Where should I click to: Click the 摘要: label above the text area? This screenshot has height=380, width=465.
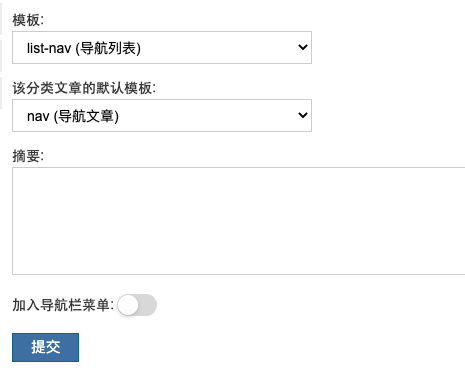point(28,156)
